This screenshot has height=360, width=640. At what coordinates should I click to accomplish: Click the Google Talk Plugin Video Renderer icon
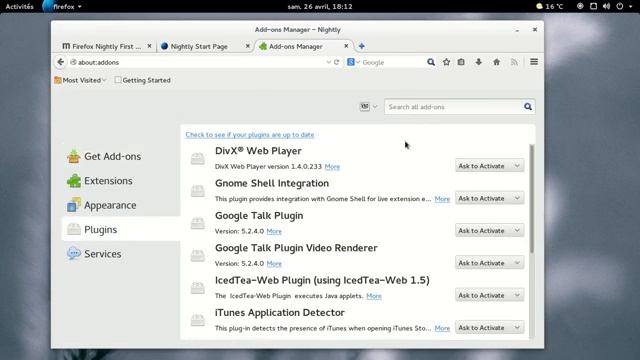pos(198,255)
